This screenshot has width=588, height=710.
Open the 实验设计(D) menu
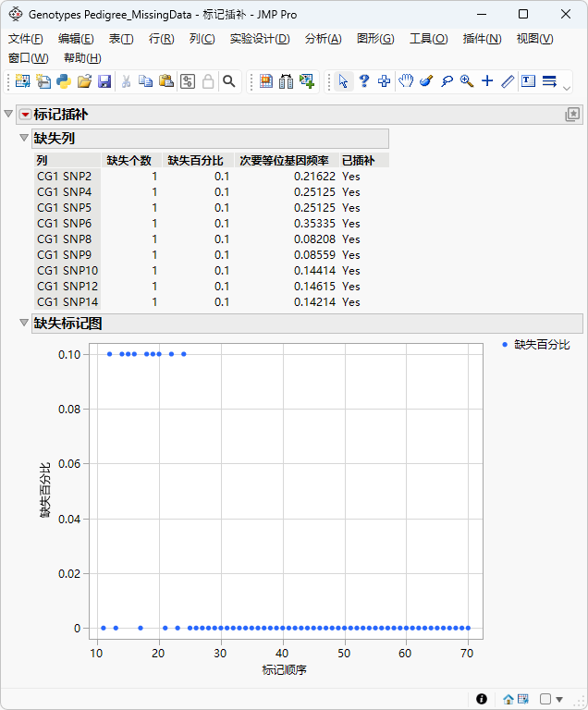point(260,39)
